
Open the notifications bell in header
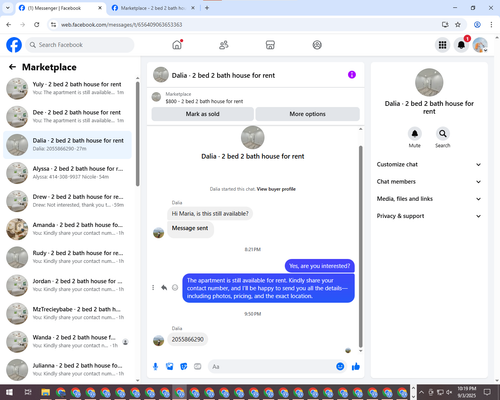tap(461, 45)
